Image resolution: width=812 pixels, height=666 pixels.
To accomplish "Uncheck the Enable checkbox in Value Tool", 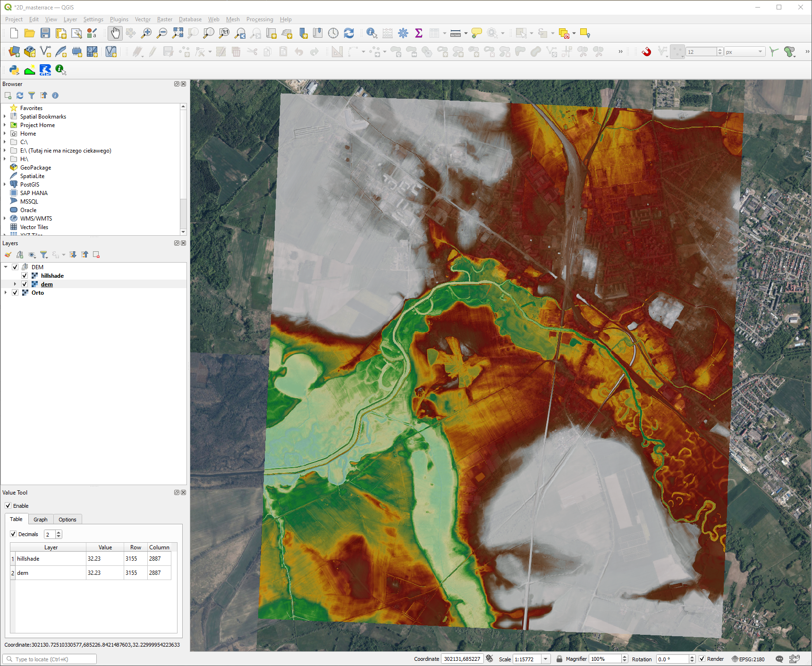I will click(8, 506).
